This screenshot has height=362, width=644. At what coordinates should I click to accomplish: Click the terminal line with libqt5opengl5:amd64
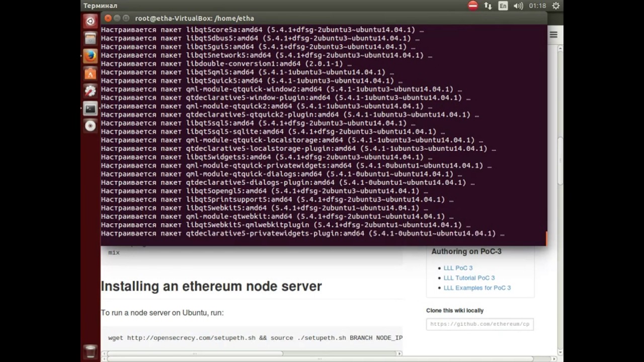[x=265, y=191]
